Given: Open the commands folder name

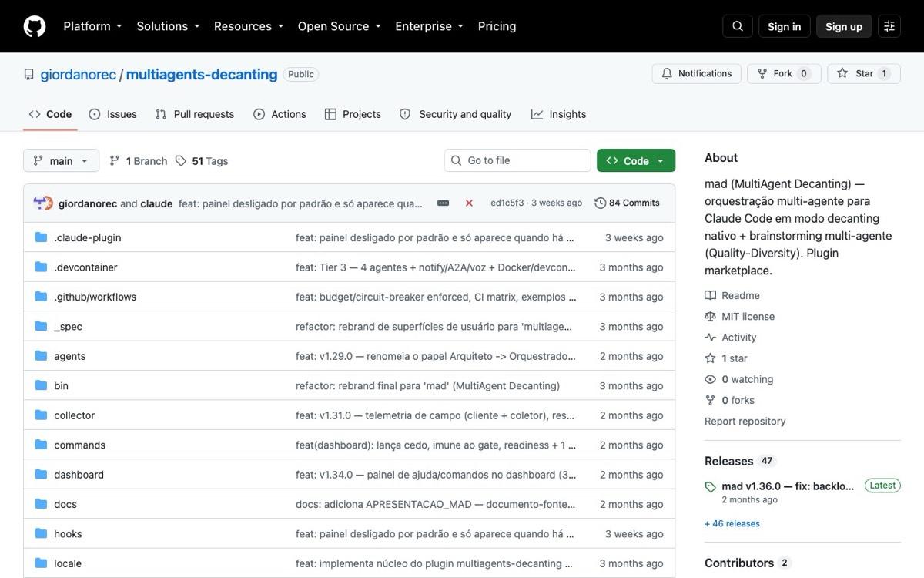Looking at the screenshot, I should 79,445.
